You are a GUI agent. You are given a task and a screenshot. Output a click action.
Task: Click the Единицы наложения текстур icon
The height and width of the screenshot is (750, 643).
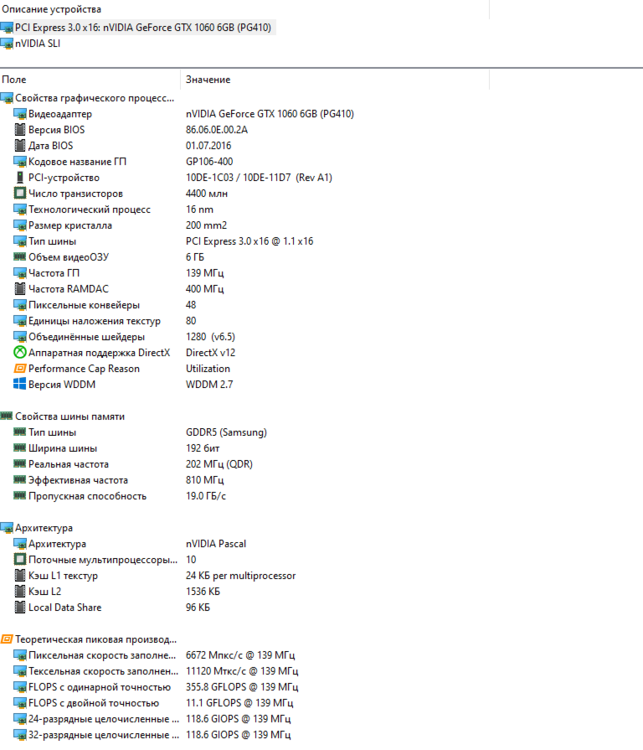coord(20,321)
